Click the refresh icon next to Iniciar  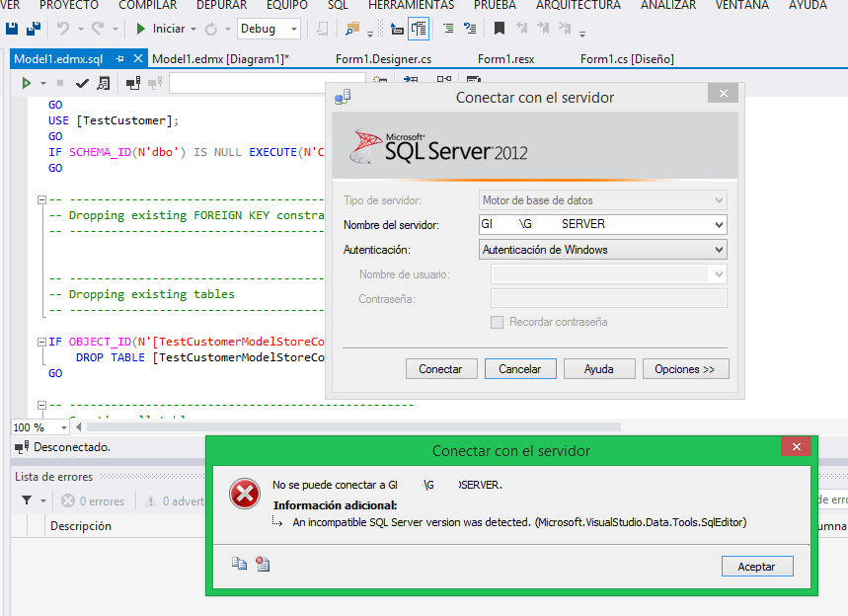point(211,29)
